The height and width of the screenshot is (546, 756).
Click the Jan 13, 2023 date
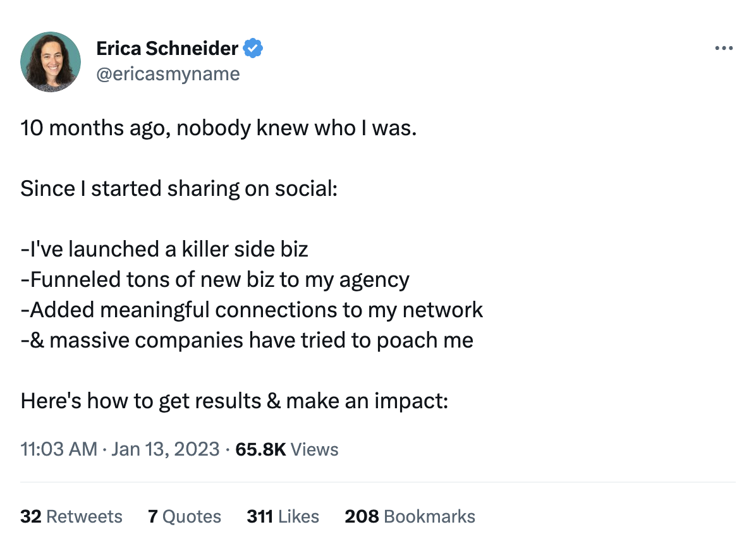[165, 449]
